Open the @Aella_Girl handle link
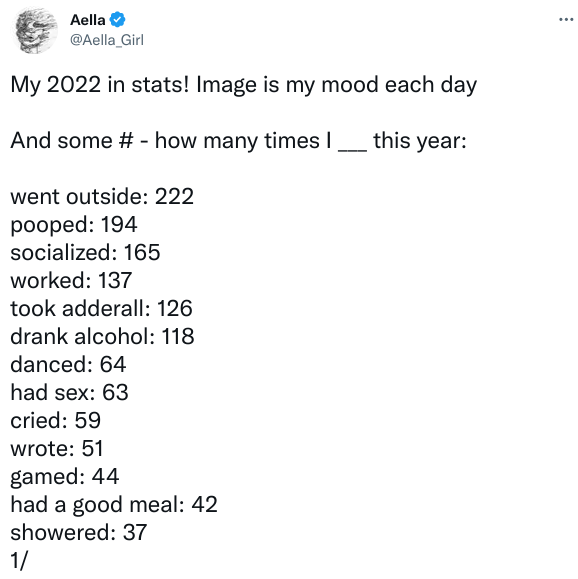The height and width of the screenshot is (579, 578). click(x=107, y=40)
